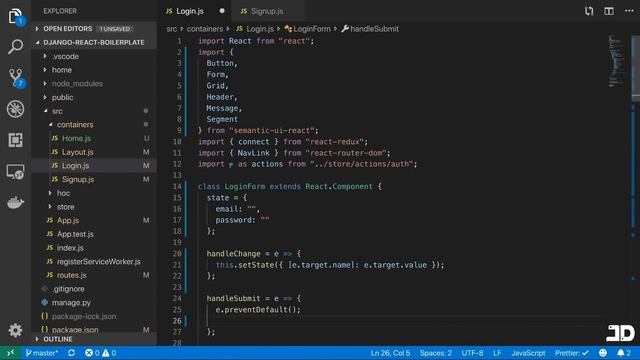Open the Search view icon

click(x=16, y=47)
